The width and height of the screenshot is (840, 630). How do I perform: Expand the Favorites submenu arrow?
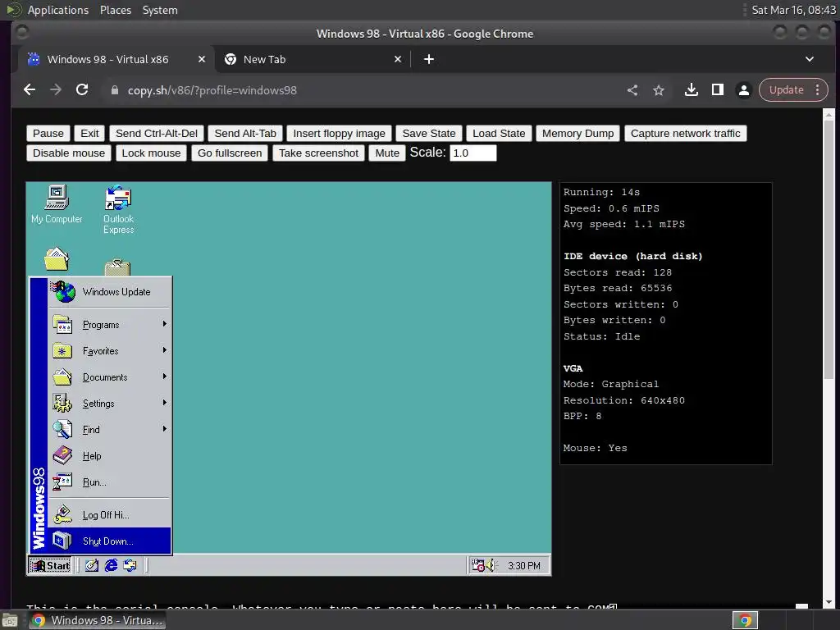click(x=164, y=350)
